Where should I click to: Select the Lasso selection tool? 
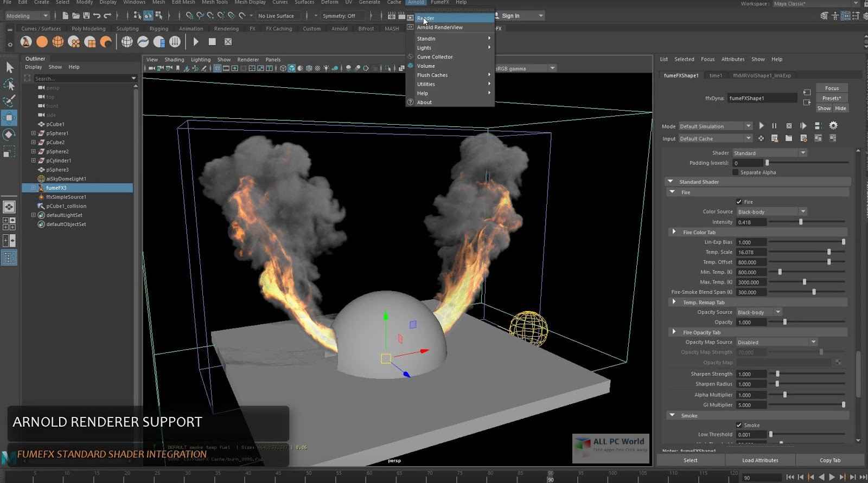(9, 84)
